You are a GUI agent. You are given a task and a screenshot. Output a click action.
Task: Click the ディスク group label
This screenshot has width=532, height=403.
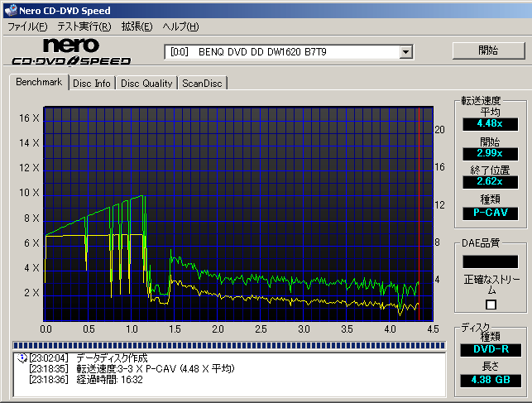point(475,327)
